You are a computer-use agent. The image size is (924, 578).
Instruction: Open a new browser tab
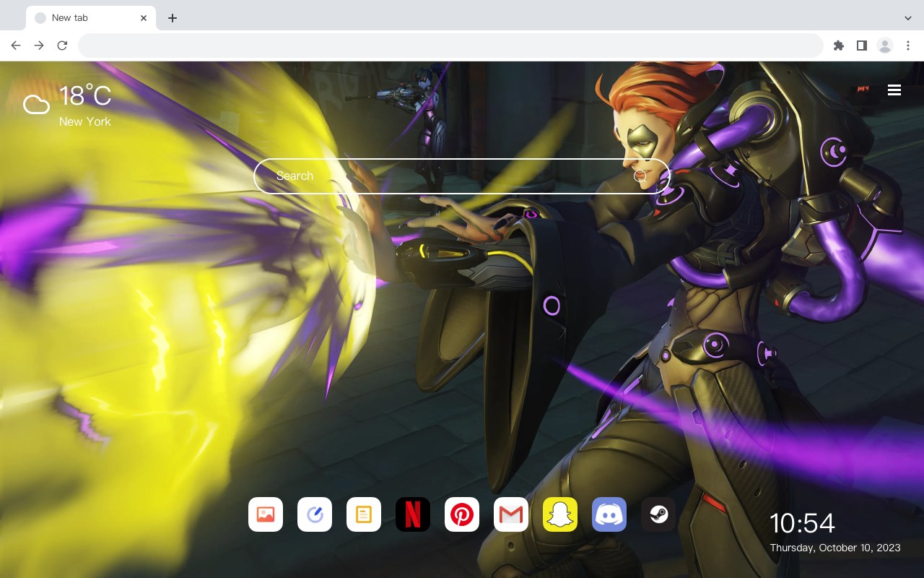[x=172, y=18]
